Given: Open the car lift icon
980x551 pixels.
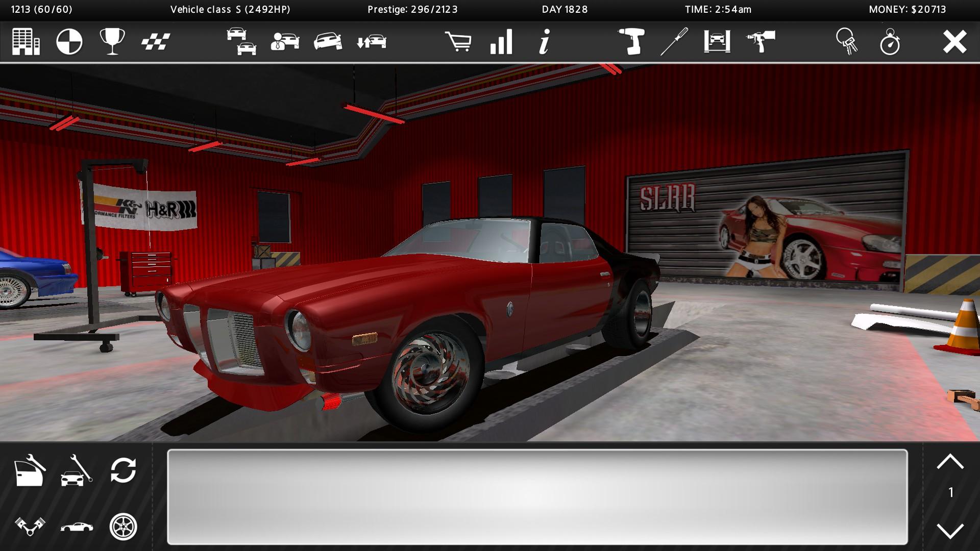Looking at the screenshot, I should pyautogui.click(x=717, y=41).
